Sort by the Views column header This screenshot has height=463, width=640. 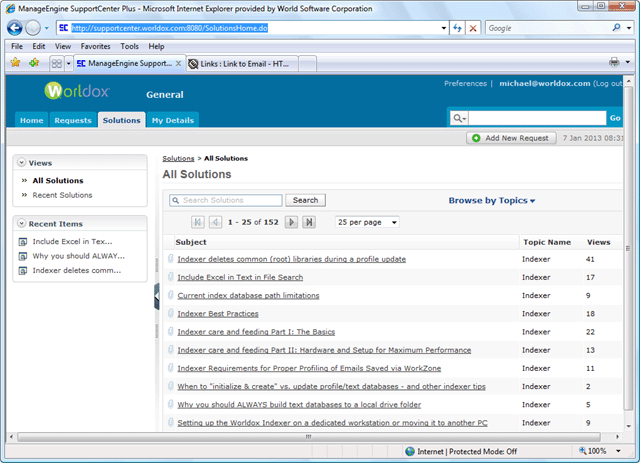pyautogui.click(x=598, y=242)
